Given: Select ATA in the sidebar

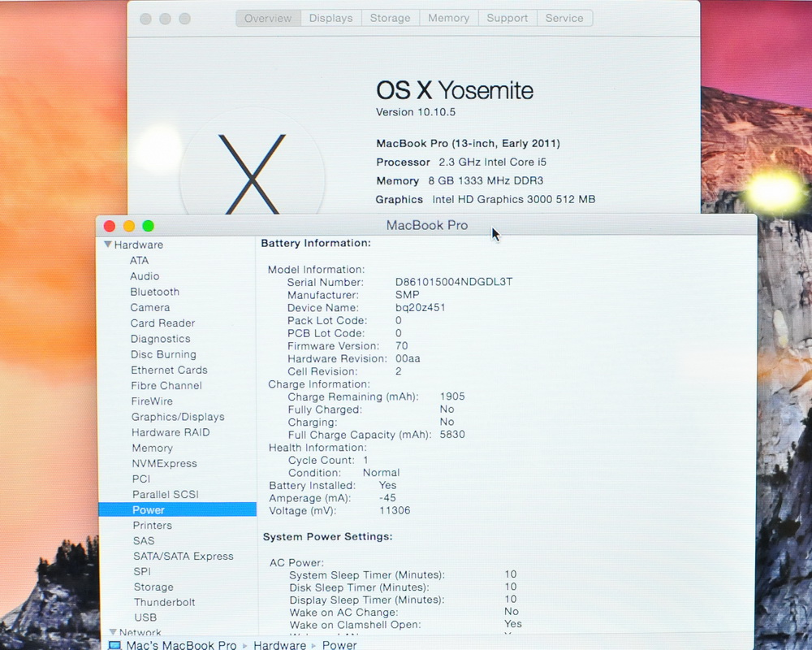Looking at the screenshot, I should (140, 260).
